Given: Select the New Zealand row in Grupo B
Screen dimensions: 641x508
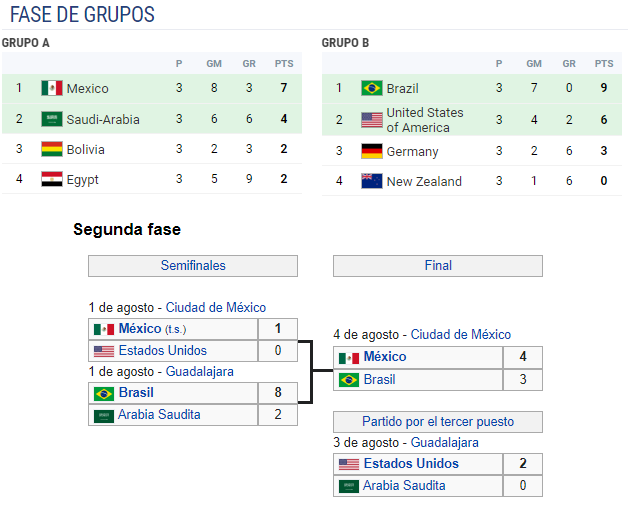Looking at the screenshot, I should (472, 181).
